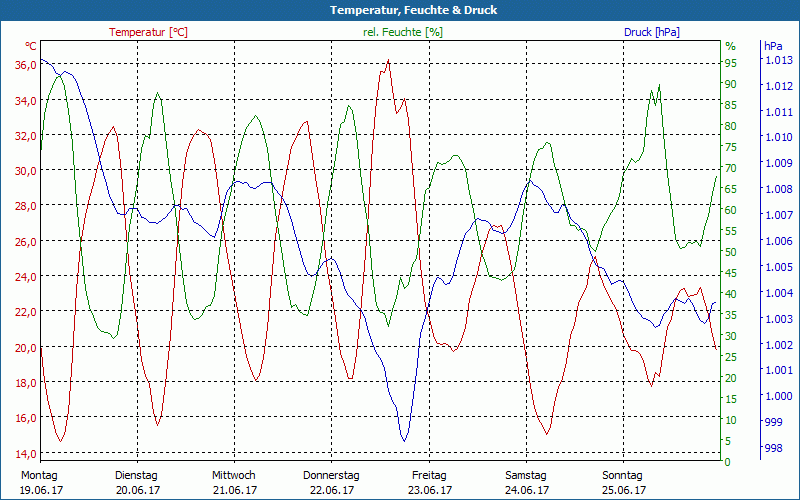The width and height of the screenshot is (800, 500).
Task: Click the "21.06.17" date label
Action: click(235, 490)
